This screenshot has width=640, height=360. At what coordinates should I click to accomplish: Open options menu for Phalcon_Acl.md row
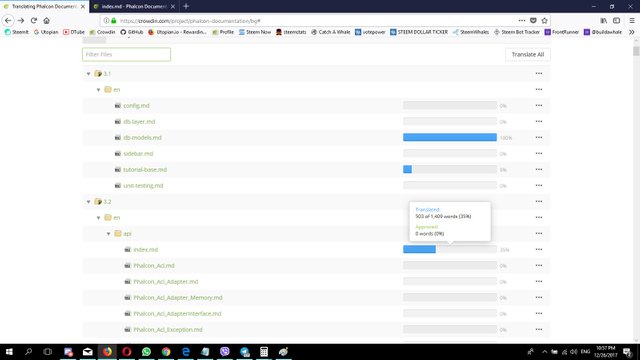539,265
